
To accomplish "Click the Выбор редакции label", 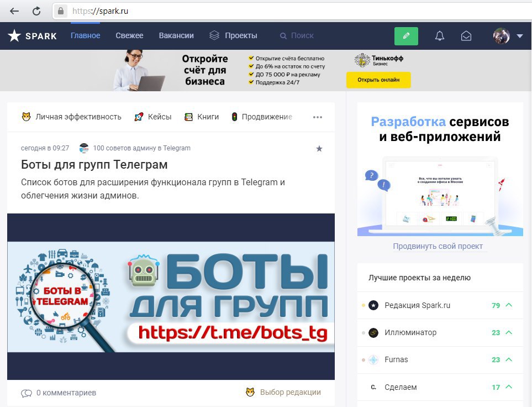I will click(x=291, y=392).
